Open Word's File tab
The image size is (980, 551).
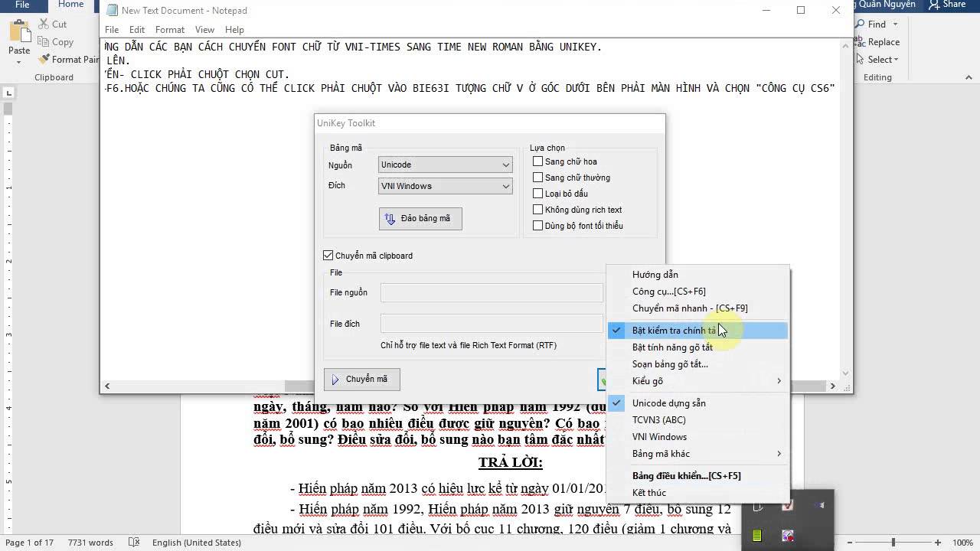point(22,5)
